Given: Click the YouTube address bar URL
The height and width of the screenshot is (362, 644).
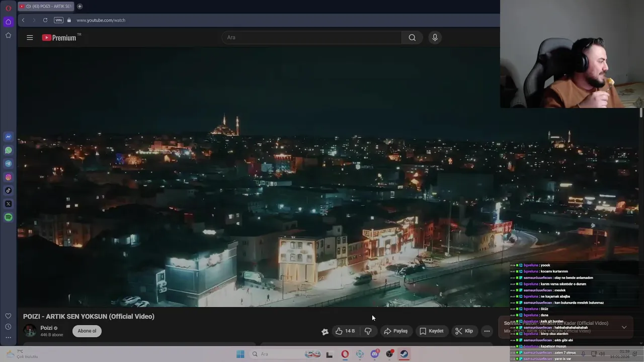Looking at the screenshot, I should coord(101,20).
